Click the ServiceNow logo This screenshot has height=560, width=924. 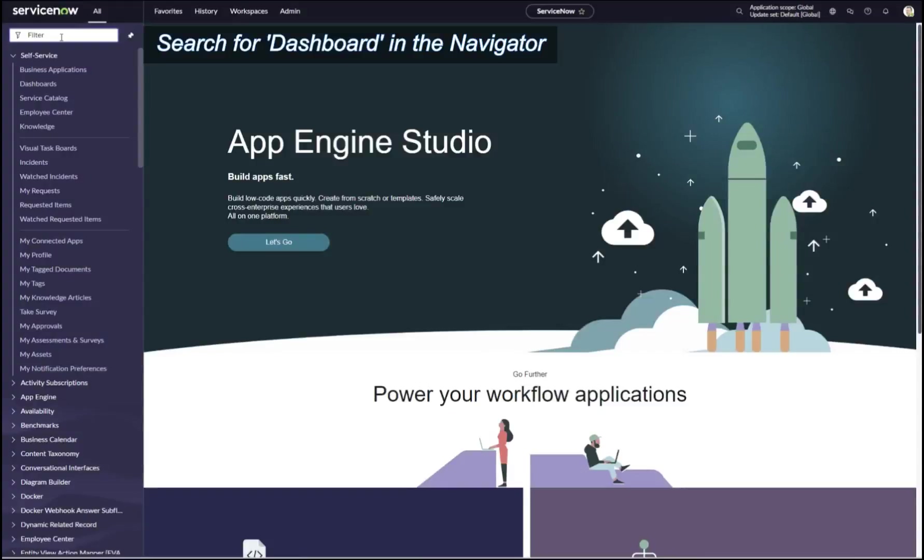tap(45, 10)
